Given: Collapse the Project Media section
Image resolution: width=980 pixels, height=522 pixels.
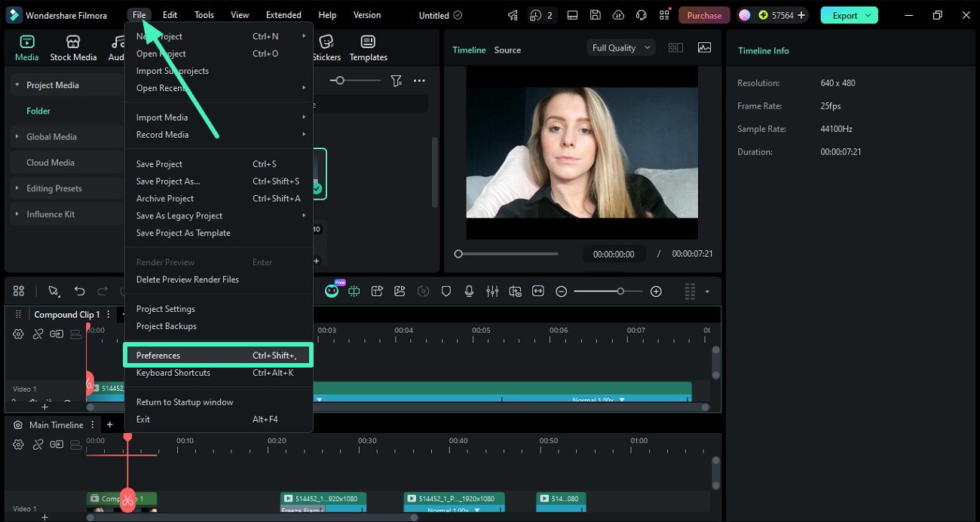Looking at the screenshot, I should [x=17, y=85].
